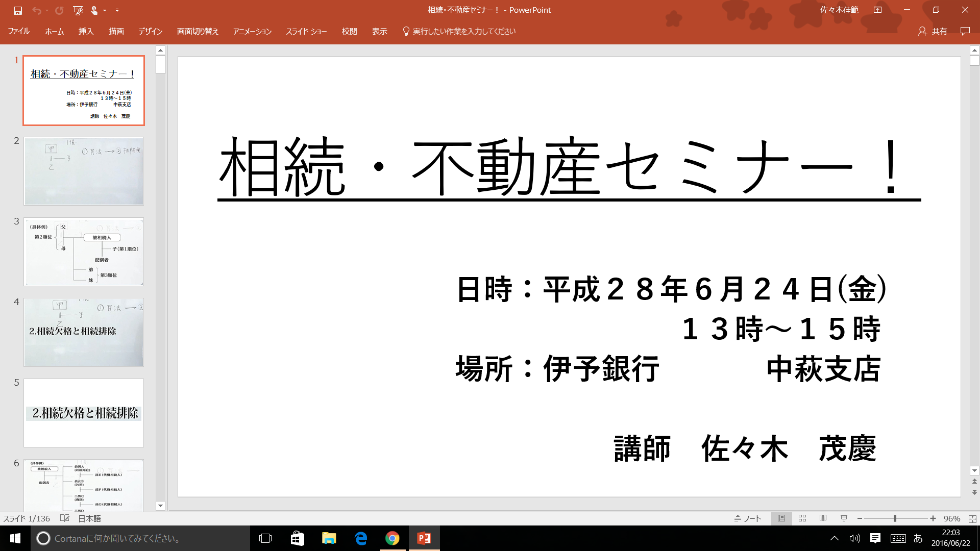Click the zoom slider handle
Image resolution: width=980 pixels, height=551 pixels.
tap(895, 518)
